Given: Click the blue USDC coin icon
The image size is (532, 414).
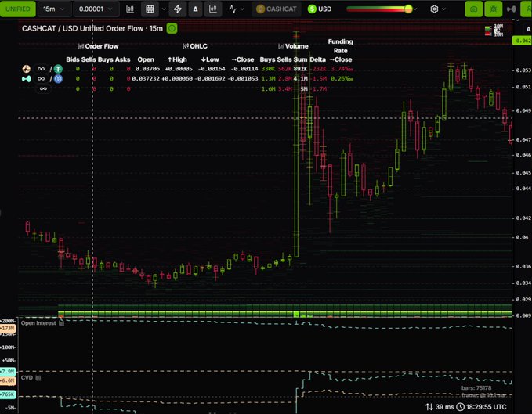Looking at the screenshot, I should coord(58,79).
